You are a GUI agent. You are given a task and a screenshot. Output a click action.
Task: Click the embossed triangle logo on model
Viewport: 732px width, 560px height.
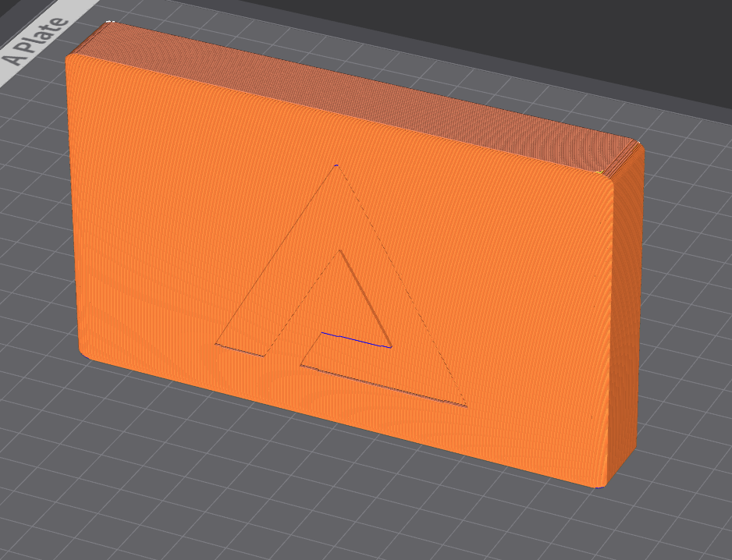tap(341, 285)
